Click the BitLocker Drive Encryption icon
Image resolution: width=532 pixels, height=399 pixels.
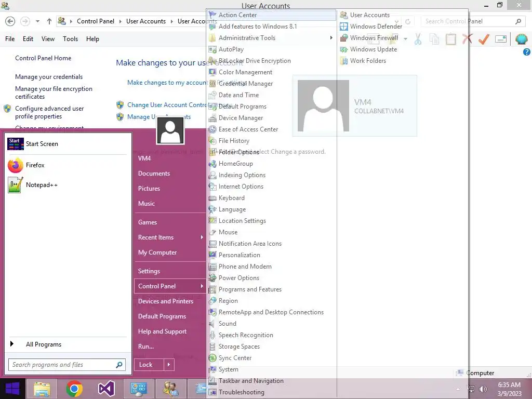click(x=212, y=61)
